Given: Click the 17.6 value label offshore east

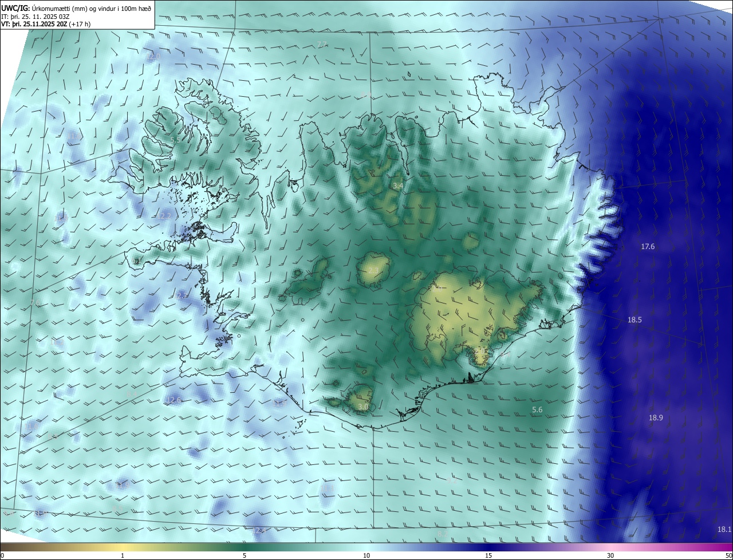Looking at the screenshot, I should tap(648, 246).
